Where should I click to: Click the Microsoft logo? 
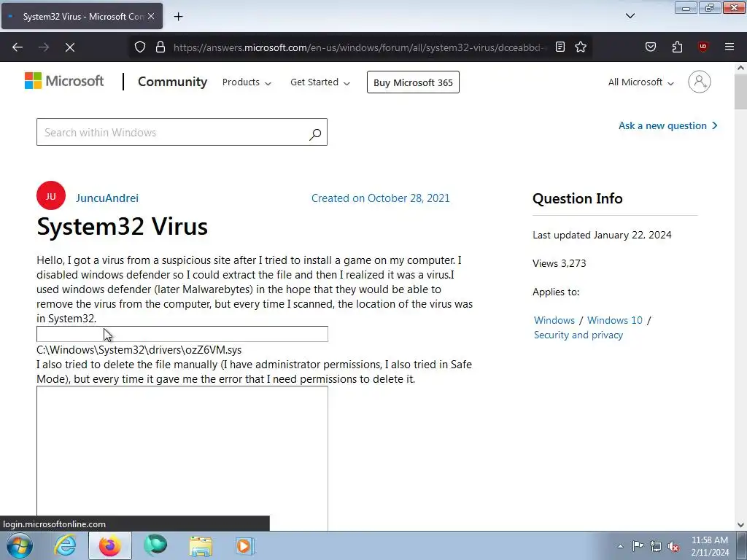(x=64, y=81)
